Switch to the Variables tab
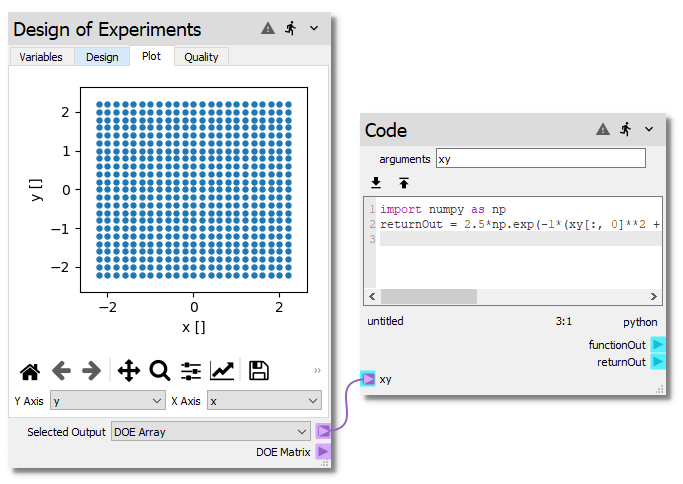 click(41, 57)
